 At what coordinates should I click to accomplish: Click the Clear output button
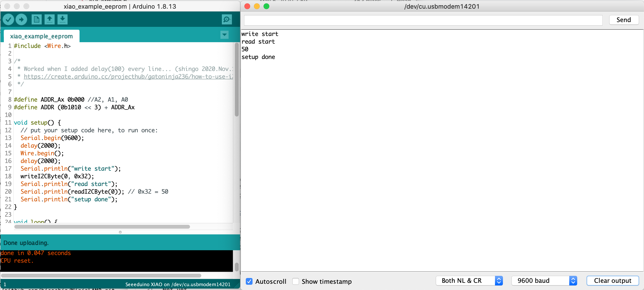pos(612,280)
